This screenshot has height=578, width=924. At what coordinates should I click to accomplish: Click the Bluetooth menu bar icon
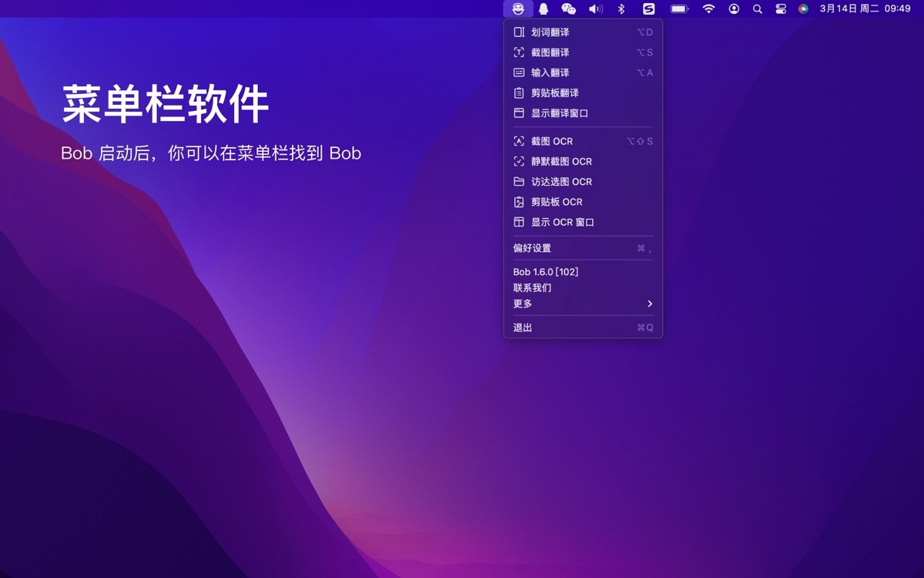pyautogui.click(x=620, y=8)
